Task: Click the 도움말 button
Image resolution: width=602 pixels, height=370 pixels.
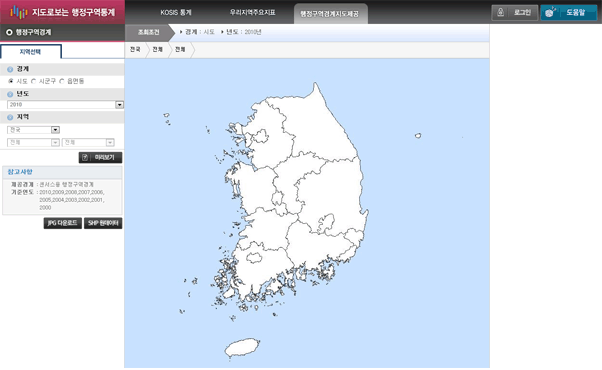Action: click(569, 13)
